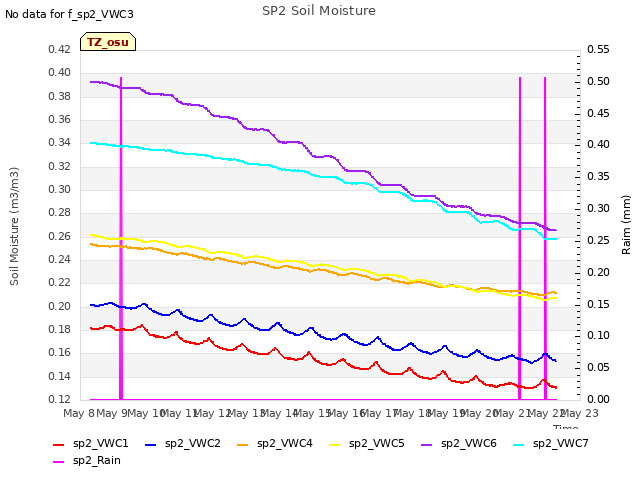
Task: Click the 0.25 right axis tick label
Action: [x=598, y=240]
